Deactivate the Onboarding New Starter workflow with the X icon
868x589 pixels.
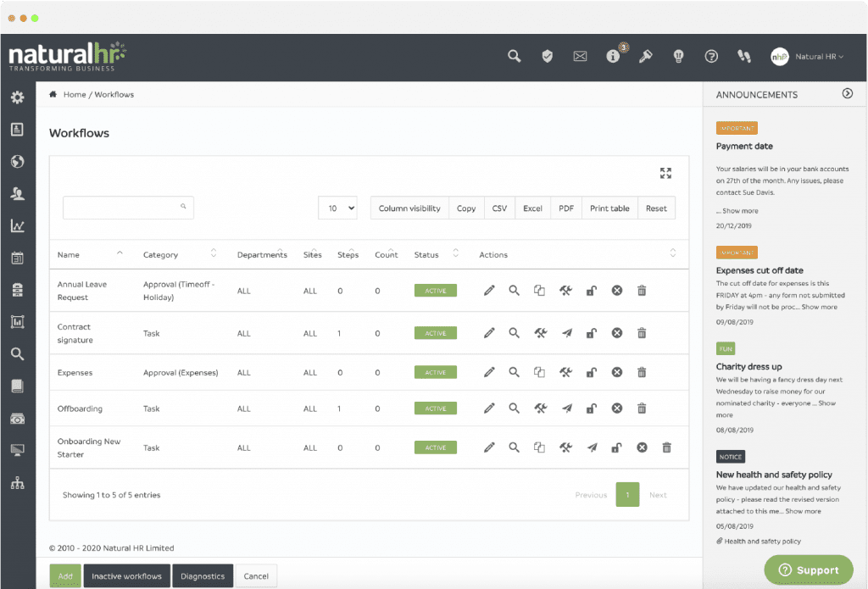click(642, 447)
